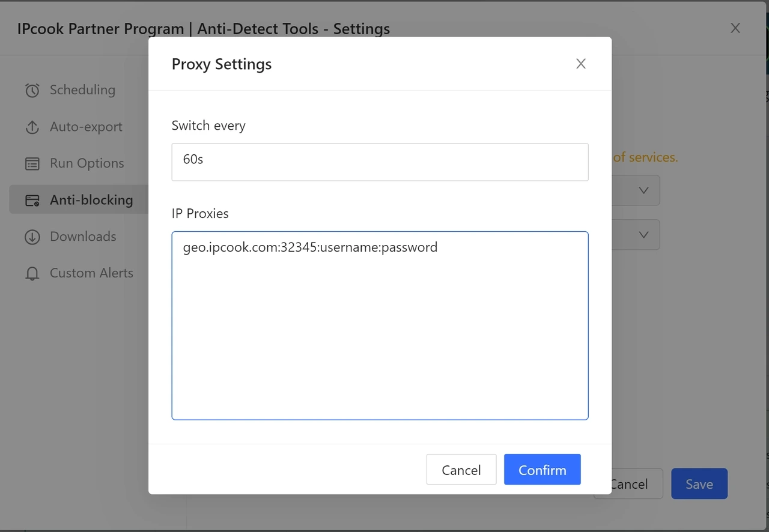Click Cancel next to the Save button
This screenshot has width=769, height=532.
pos(628,483)
